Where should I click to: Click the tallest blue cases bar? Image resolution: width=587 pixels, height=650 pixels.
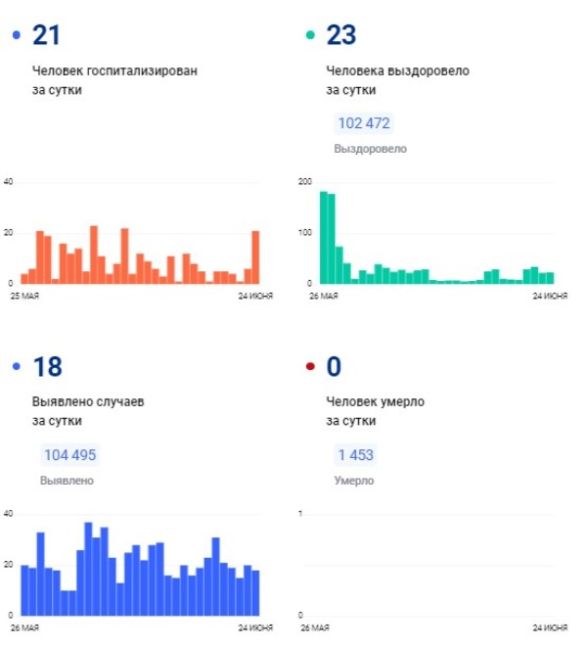tap(88, 569)
